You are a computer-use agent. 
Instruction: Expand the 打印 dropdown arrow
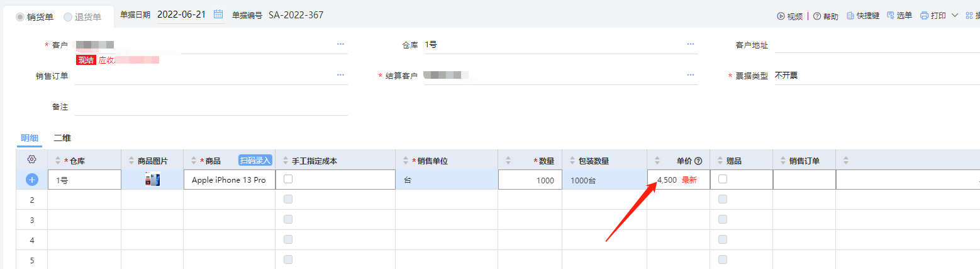tap(955, 16)
